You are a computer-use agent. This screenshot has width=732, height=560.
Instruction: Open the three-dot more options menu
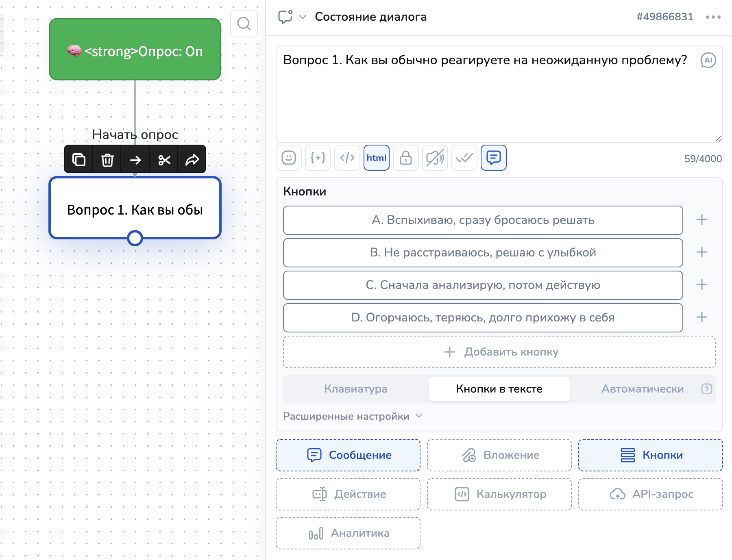coord(713,17)
